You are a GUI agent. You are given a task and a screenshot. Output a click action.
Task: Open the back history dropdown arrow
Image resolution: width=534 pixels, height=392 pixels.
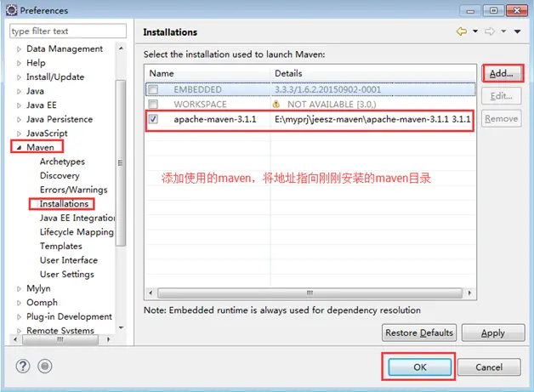[475, 31]
